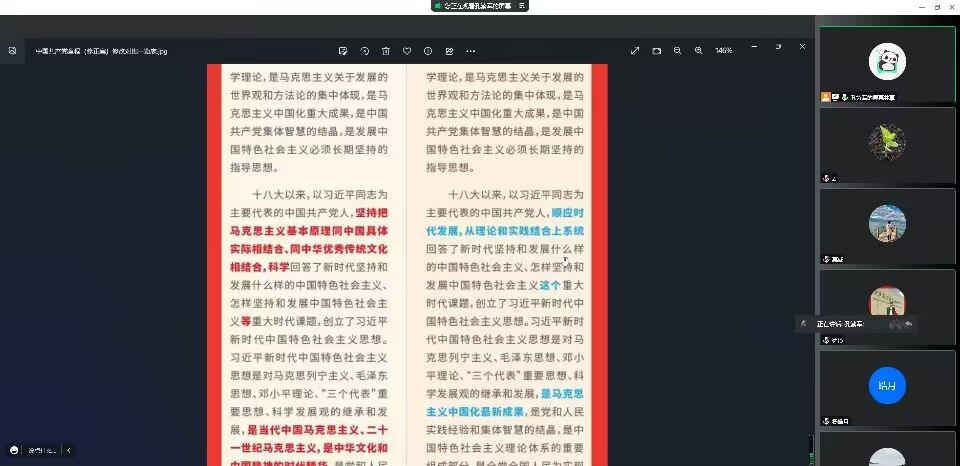Zoom in using the plus magnifier
Image resolution: width=960 pixels, height=466 pixels.
(x=699, y=50)
